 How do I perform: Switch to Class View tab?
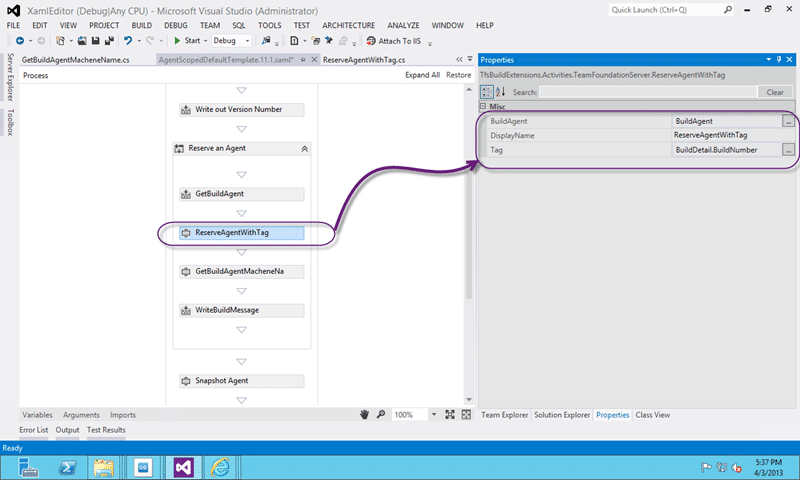pos(653,415)
